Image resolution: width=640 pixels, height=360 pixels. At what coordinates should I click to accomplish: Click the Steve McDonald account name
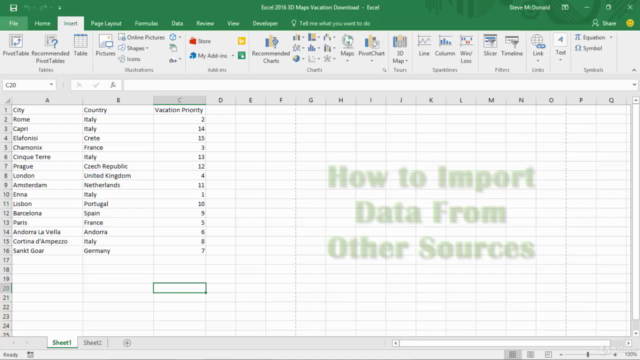pos(529,7)
